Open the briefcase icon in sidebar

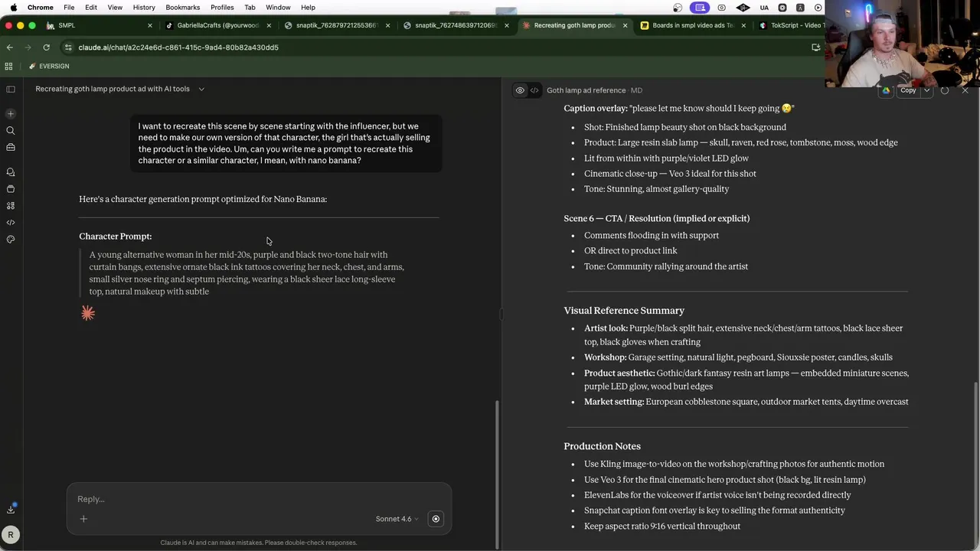(11, 147)
